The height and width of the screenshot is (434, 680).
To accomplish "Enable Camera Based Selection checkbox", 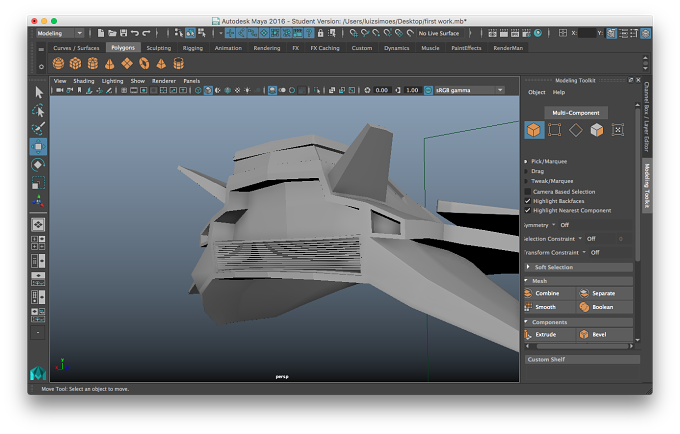I will (x=528, y=192).
